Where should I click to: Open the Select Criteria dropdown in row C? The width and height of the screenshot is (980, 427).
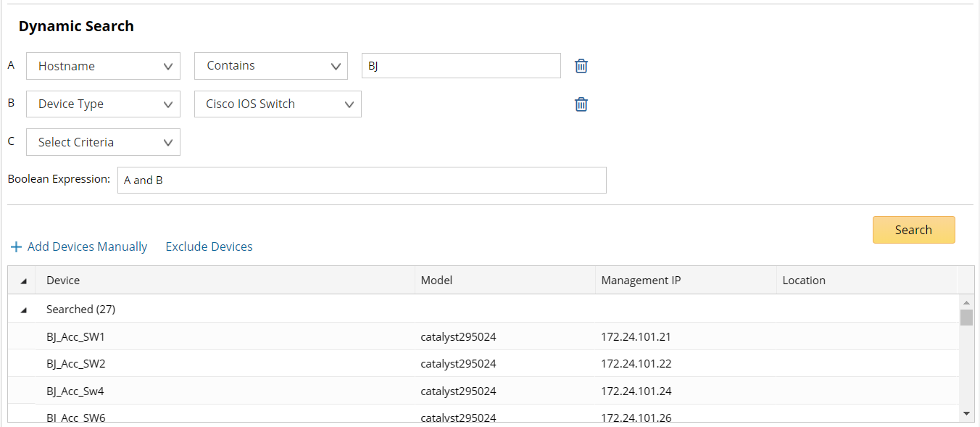click(x=103, y=142)
